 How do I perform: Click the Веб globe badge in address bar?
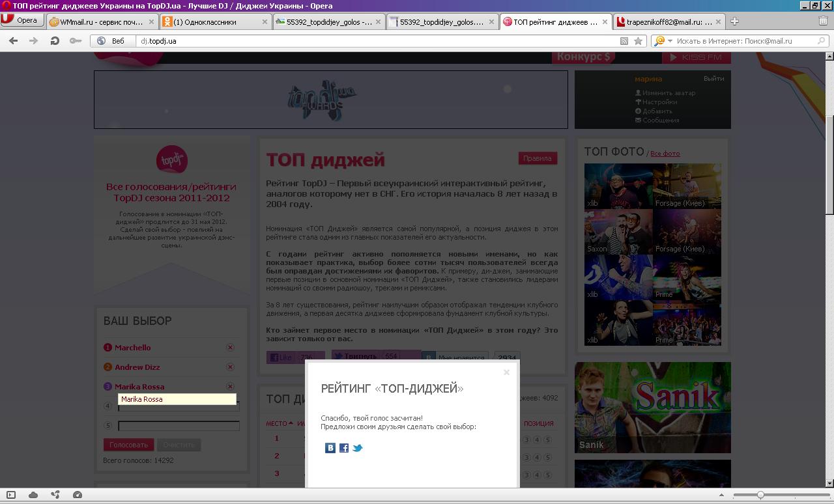coord(112,40)
